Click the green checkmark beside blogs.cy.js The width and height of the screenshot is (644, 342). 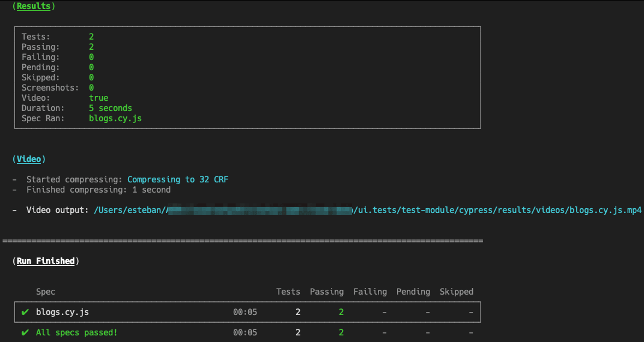point(25,312)
